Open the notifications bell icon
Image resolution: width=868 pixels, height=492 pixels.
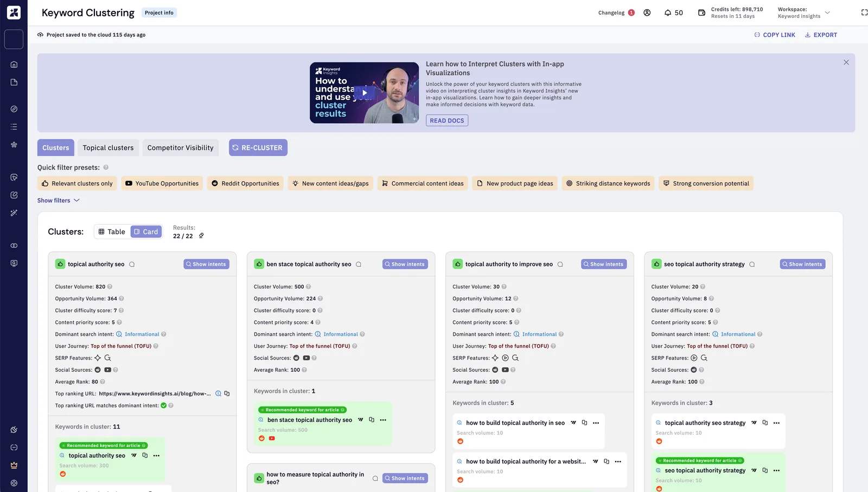pyautogui.click(x=668, y=12)
